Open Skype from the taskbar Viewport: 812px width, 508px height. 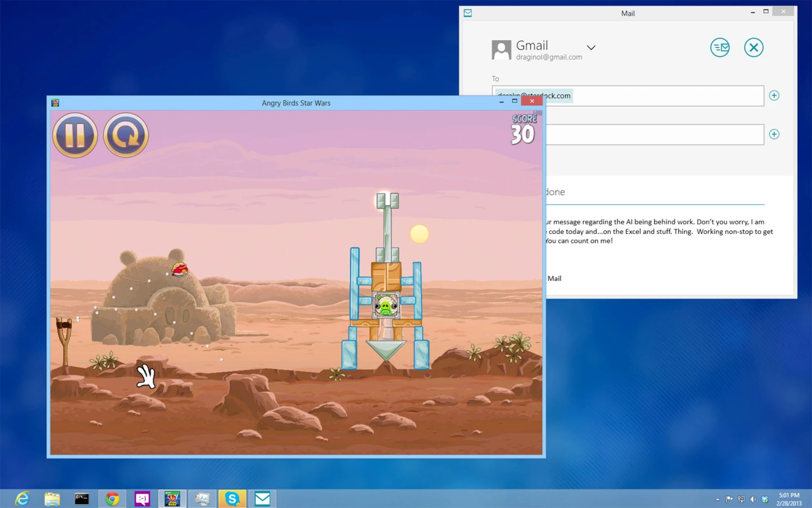coord(232,498)
